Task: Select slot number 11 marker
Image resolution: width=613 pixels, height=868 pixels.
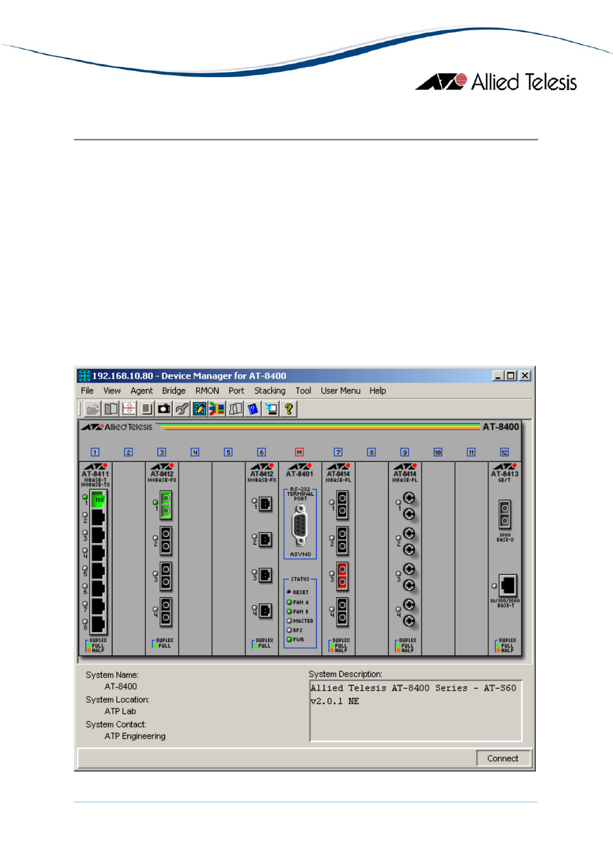Action: [471, 452]
